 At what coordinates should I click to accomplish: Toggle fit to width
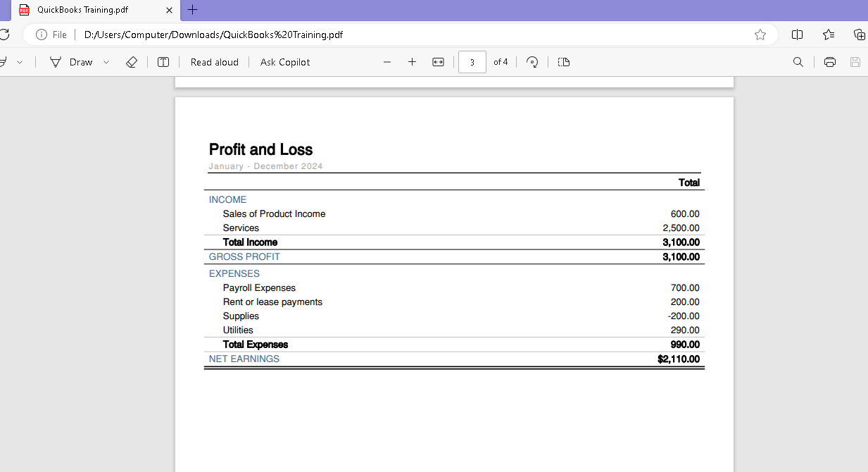coord(438,62)
